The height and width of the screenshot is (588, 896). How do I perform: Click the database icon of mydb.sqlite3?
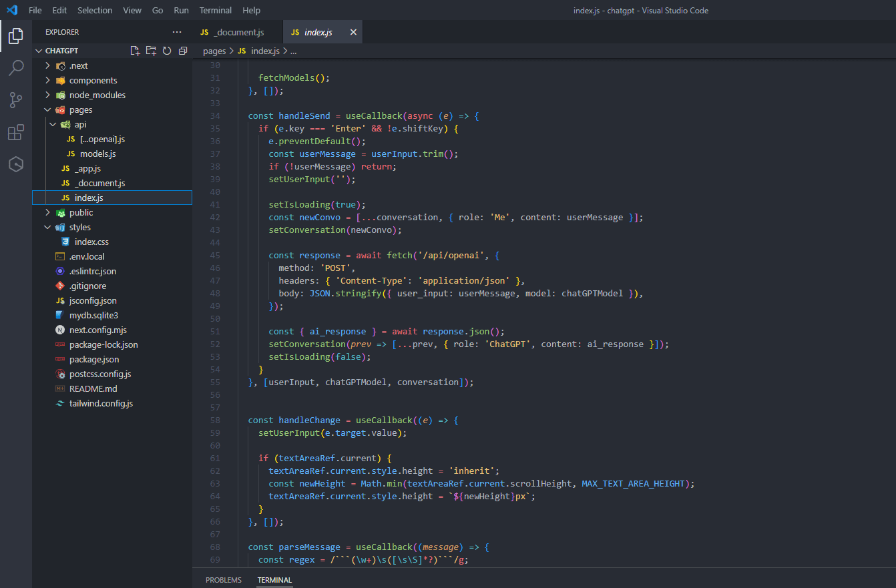pos(60,315)
